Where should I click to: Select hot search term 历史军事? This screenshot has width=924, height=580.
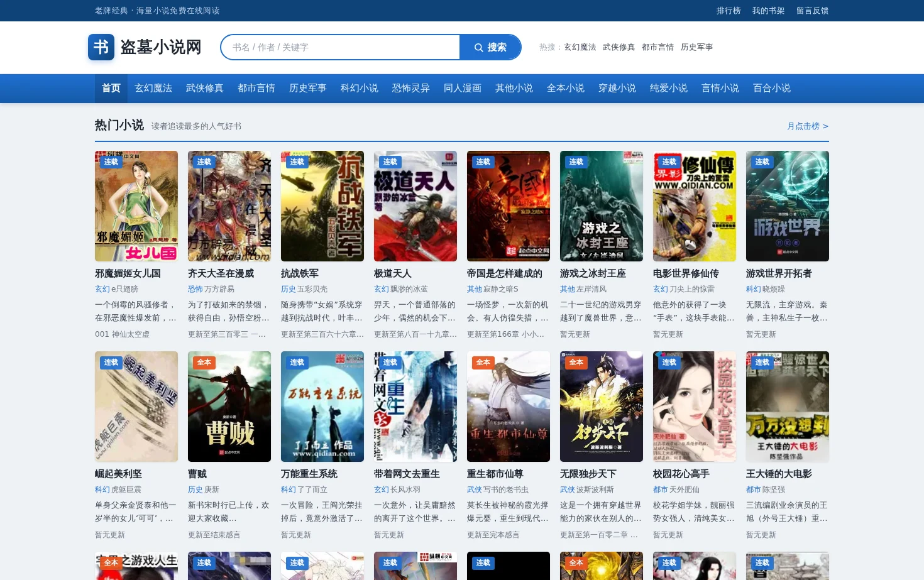point(696,47)
